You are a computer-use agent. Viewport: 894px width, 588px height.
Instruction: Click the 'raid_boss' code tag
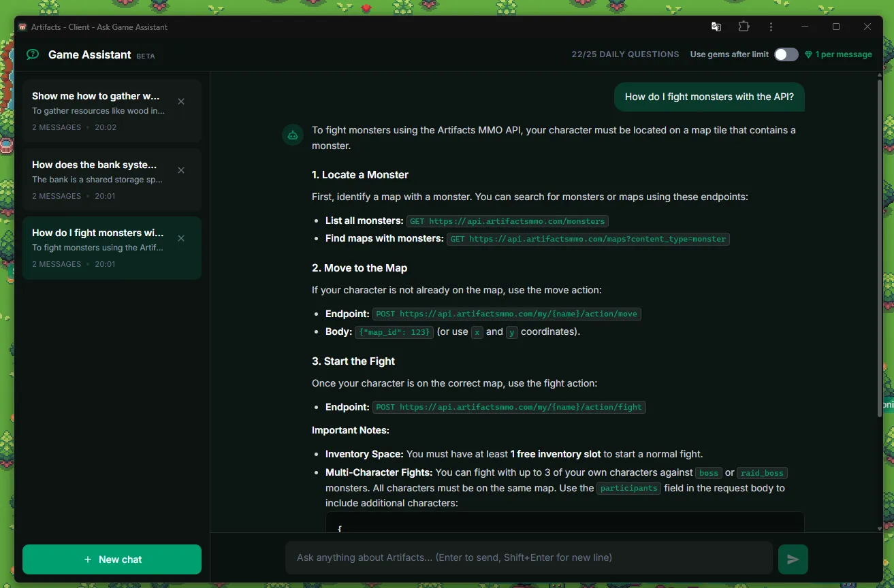pyautogui.click(x=763, y=472)
